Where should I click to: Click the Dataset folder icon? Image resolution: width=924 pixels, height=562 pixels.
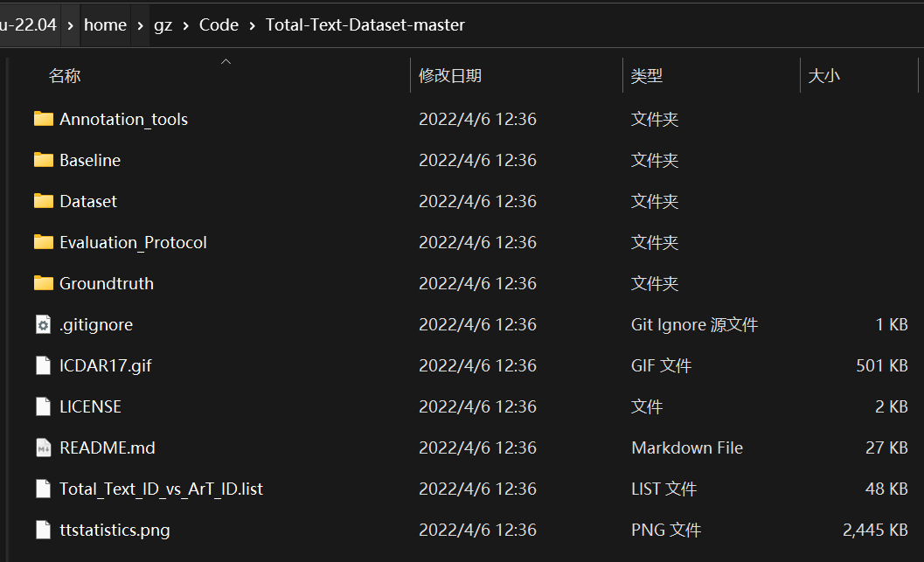(x=44, y=202)
